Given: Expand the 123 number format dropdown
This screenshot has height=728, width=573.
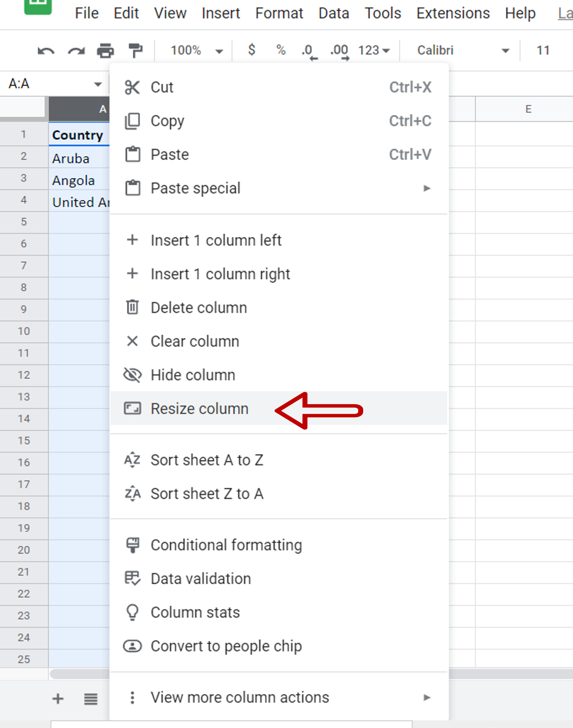Looking at the screenshot, I should (x=374, y=51).
